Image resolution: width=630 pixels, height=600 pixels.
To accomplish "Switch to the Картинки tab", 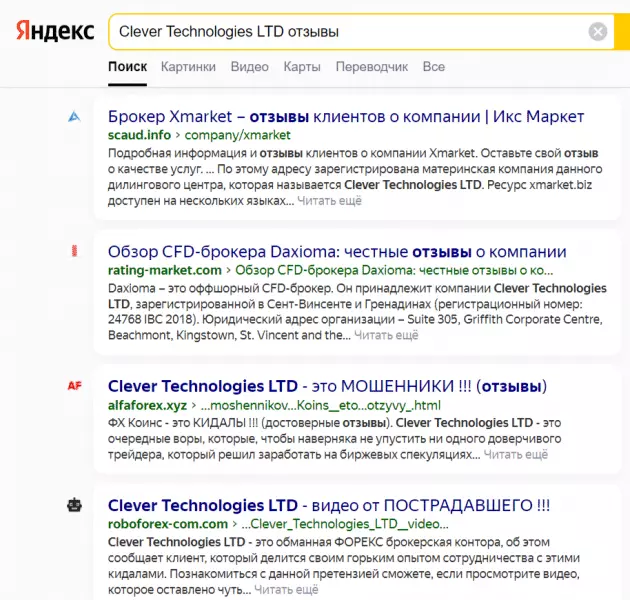I will click(x=188, y=67).
